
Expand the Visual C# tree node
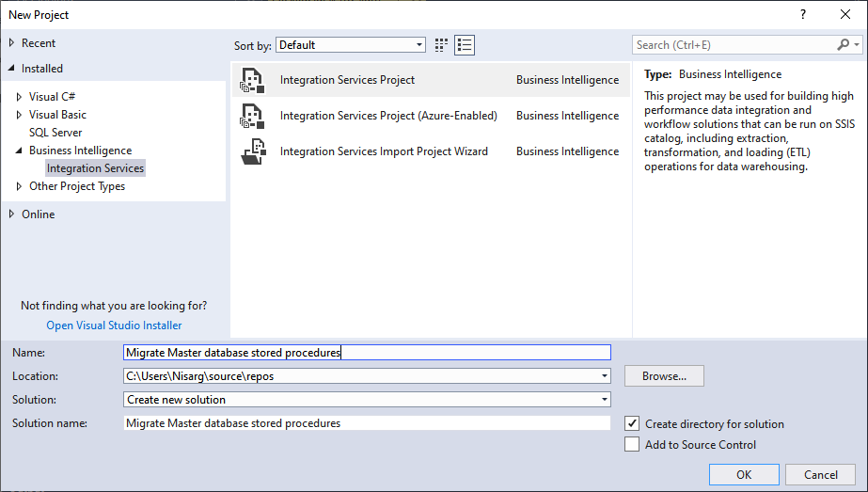pos(20,97)
